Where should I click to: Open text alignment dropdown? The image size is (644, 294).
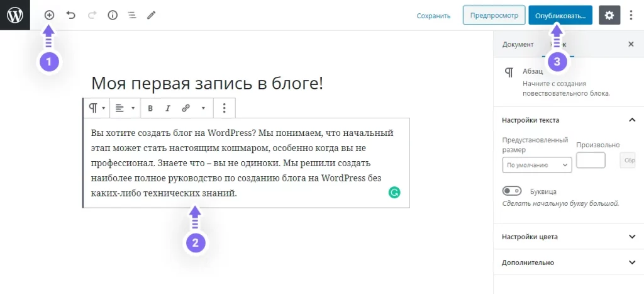[x=125, y=108]
